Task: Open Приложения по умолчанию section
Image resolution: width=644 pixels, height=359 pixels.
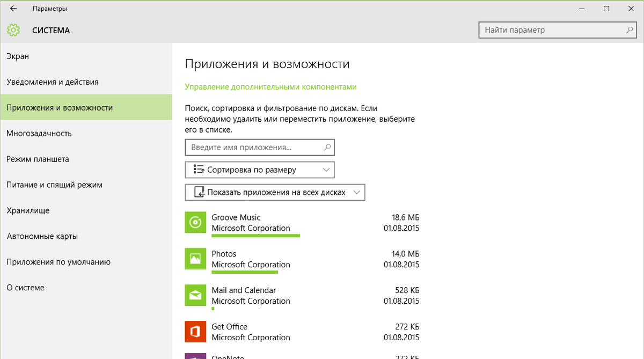Action: (86, 262)
